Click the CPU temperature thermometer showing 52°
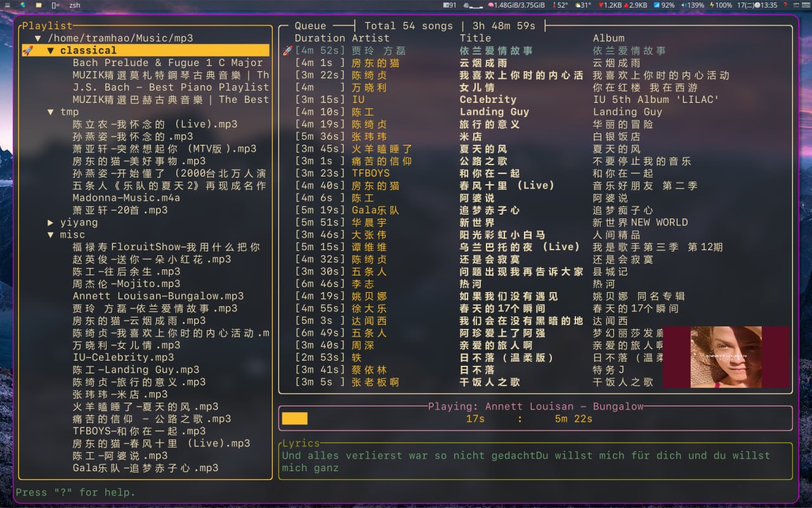812x508 pixels. click(555, 5)
